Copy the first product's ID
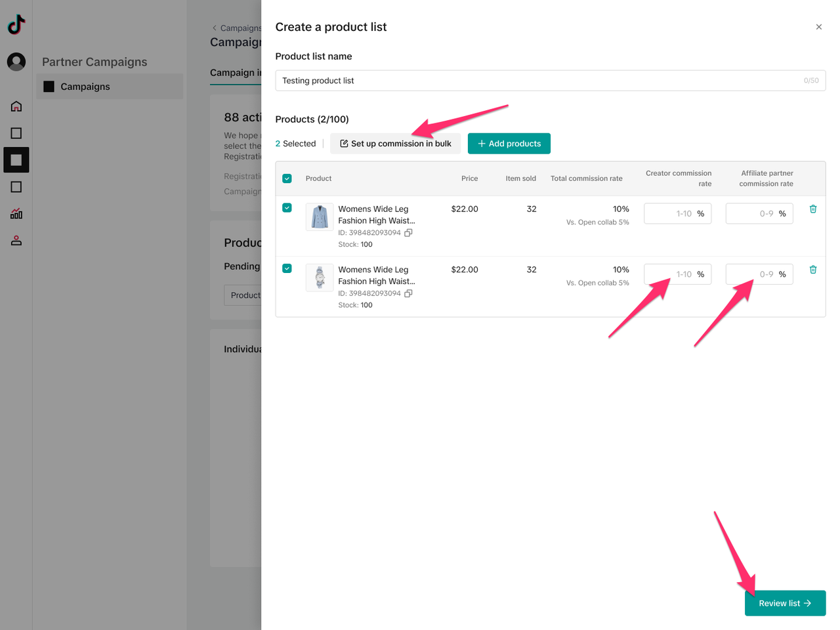Screen dimensions: 840x630 408,233
